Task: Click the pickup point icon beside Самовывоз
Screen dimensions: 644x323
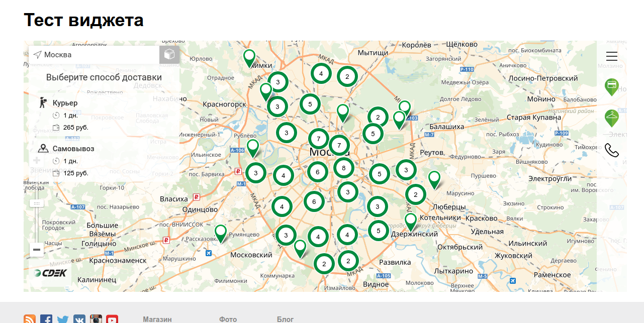Action: click(43, 149)
